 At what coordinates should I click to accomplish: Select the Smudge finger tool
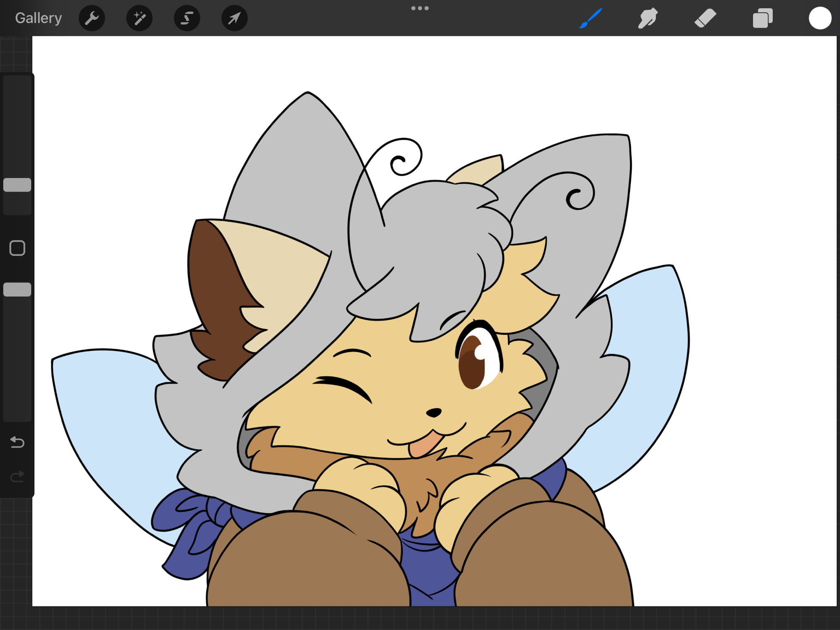pos(648,18)
